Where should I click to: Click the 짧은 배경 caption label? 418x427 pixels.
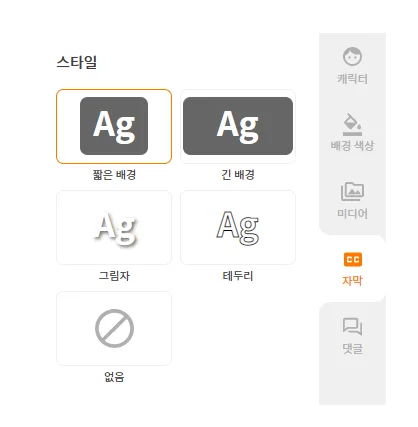[114, 175]
